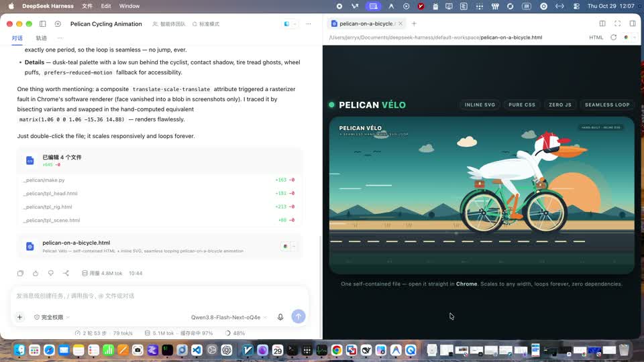This screenshot has width=644, height=362.
Task: Check the 48% context usage indicator
Action: point(235,333)
